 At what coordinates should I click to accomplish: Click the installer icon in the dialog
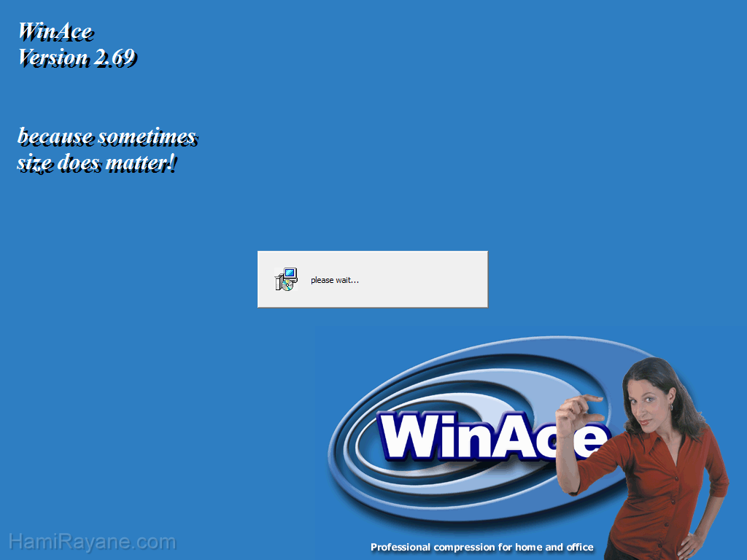tap(286, 279)
